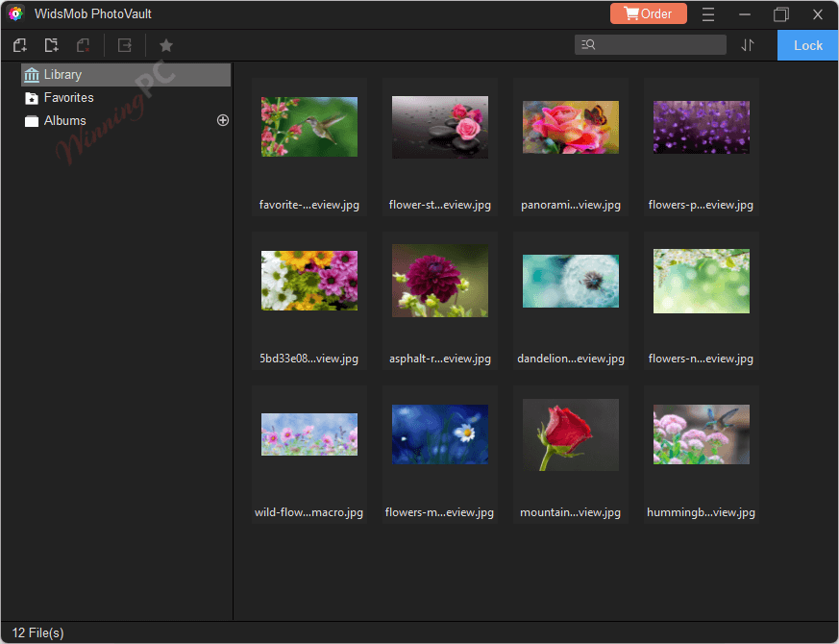Viewport: 839px width, 644px height.
Task: Open the hummingbird photo thumbnail
Action: pyautogui.click(x=701, y=434)
